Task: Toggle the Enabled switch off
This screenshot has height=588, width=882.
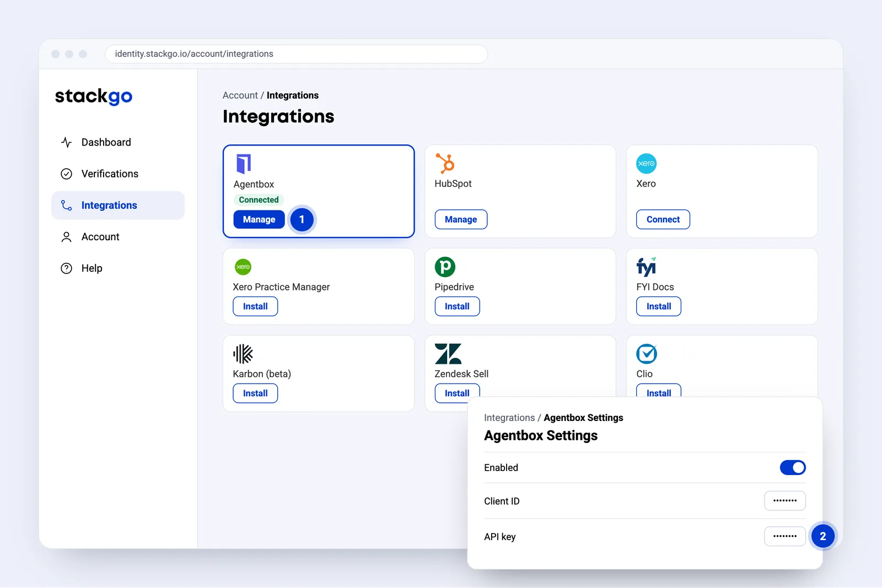Action: click(793, 467)
